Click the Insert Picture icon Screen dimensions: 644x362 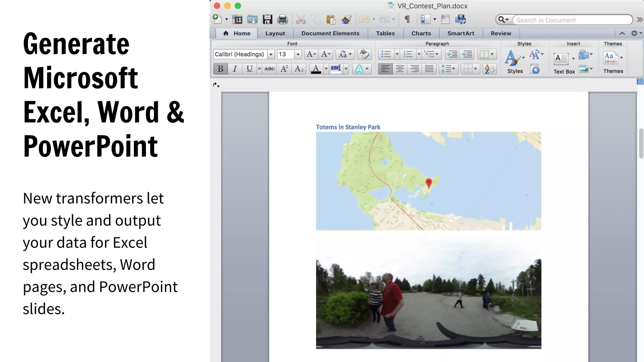point(584,69)
